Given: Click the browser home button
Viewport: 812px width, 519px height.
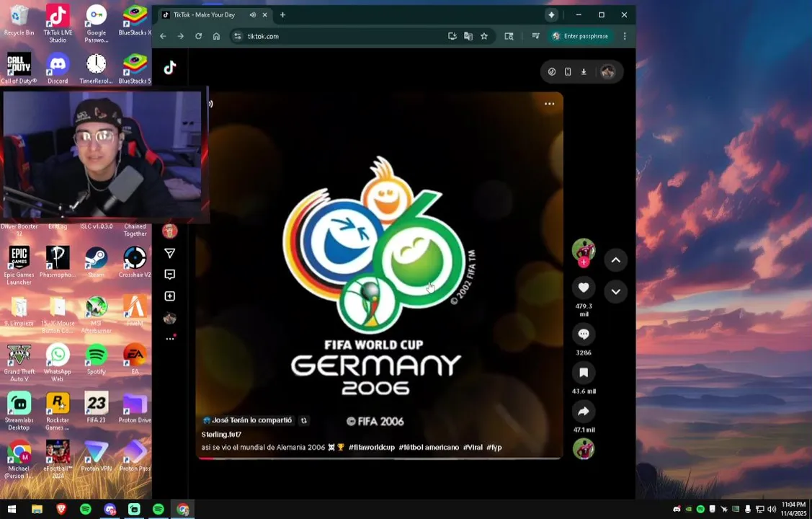Looking at the screenshot, I should [216, 36].
